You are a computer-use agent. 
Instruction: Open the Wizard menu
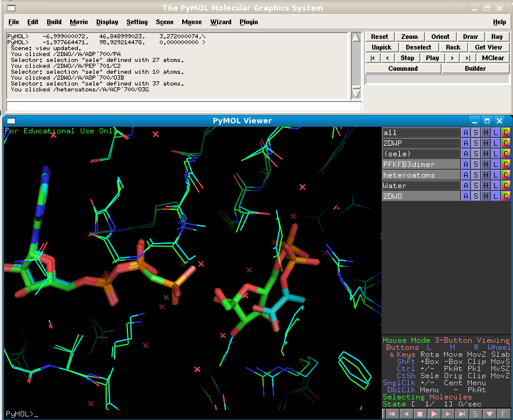tap(221, 22)
